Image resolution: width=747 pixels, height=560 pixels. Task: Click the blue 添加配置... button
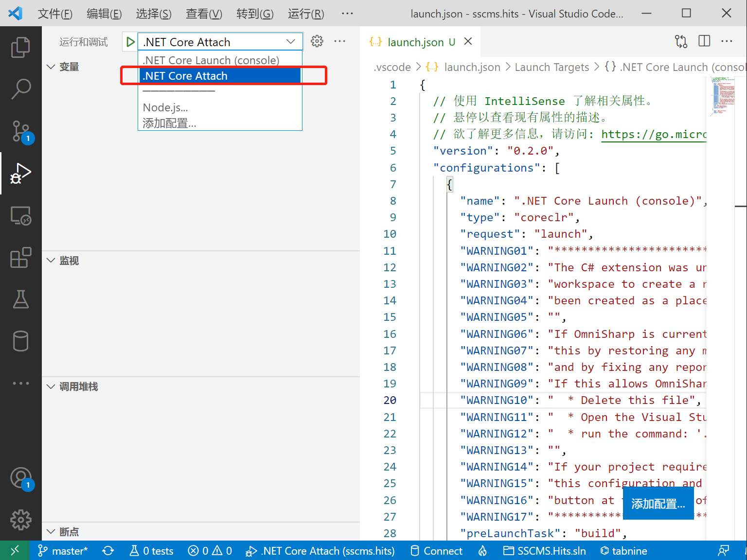658,504
